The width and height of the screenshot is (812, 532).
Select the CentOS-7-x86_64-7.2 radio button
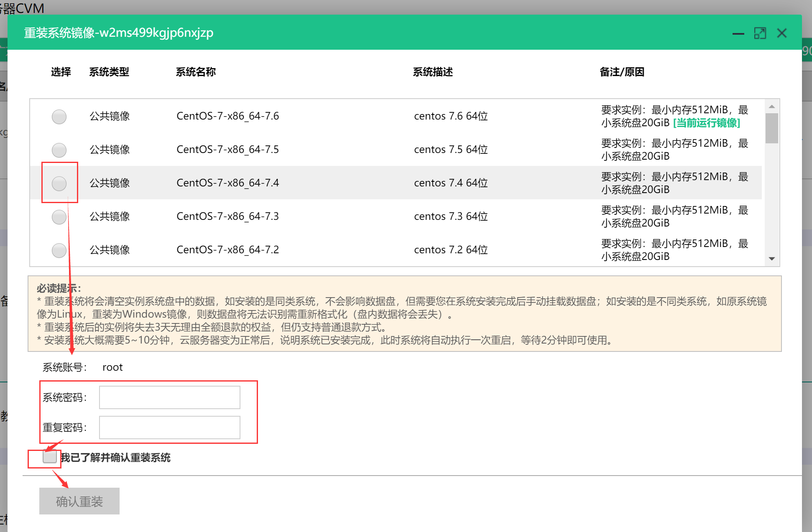(59, 250)
